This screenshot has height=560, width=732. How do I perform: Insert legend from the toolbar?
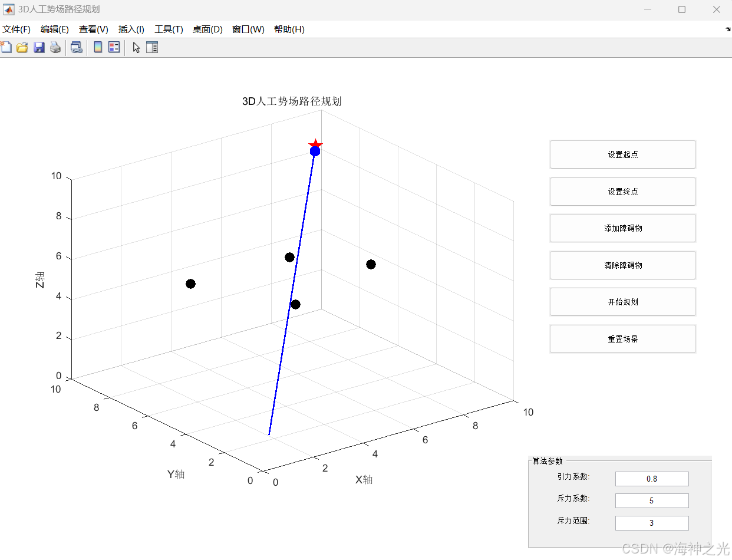coord(114,48)
